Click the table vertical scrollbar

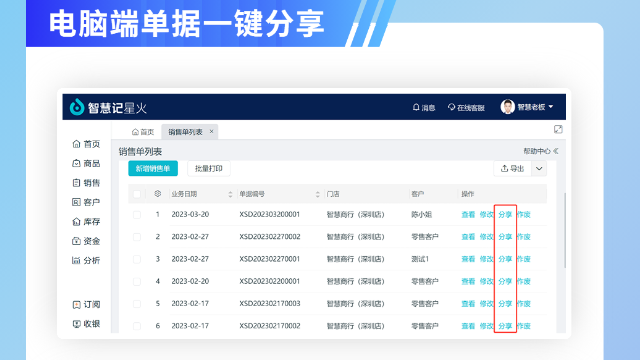pyautogui.click(x=565, y=231)
